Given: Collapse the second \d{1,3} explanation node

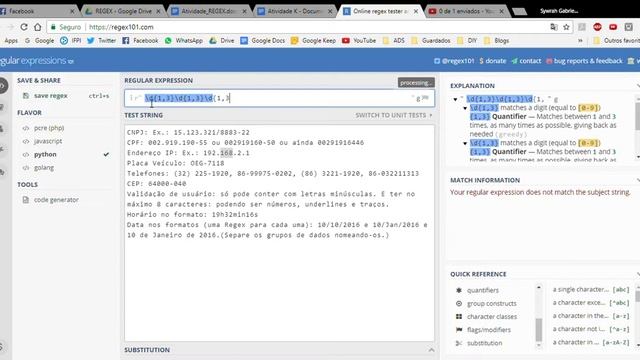Looking at the screenshot, I should tap(465, 143).
